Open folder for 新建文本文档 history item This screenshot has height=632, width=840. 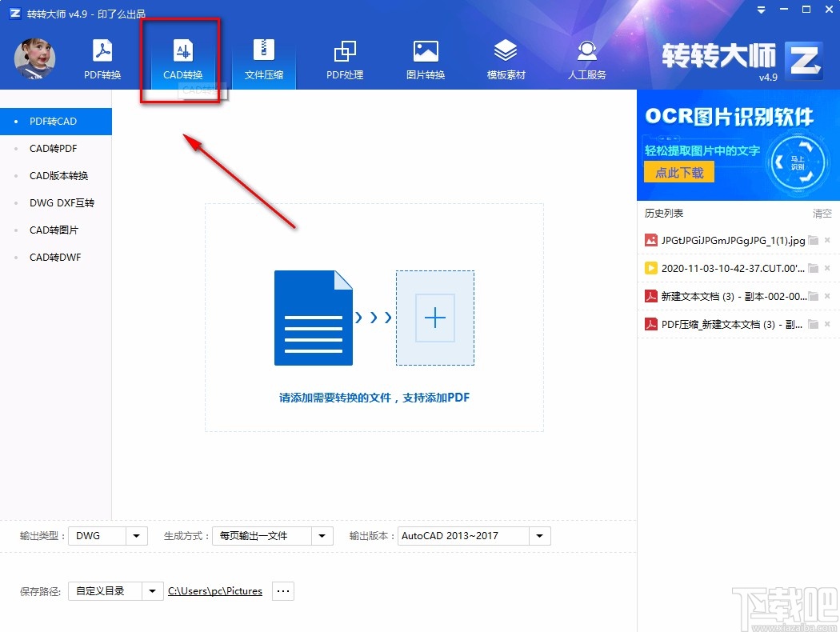tap(814, 296)
